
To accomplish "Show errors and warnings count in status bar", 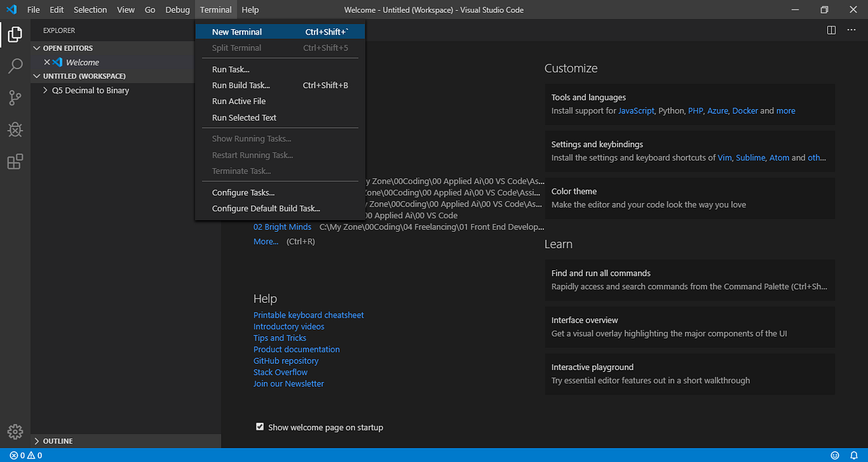I will click(26, 455).
